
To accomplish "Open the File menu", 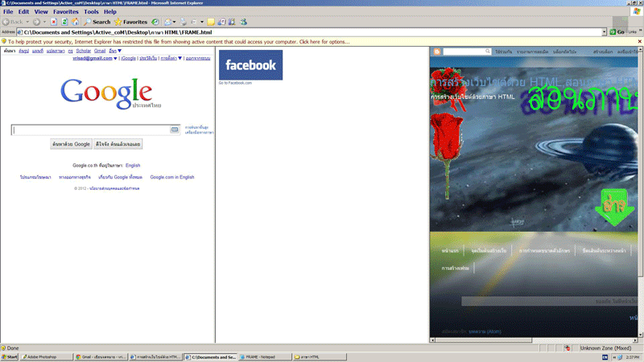I will [x=8, y=12].
